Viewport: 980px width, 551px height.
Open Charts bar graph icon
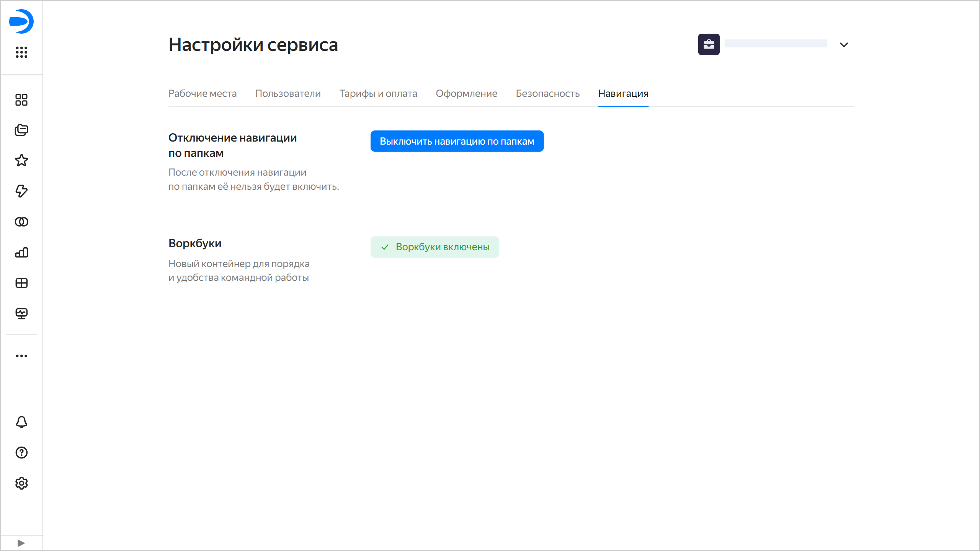click(x=21, y=253)
